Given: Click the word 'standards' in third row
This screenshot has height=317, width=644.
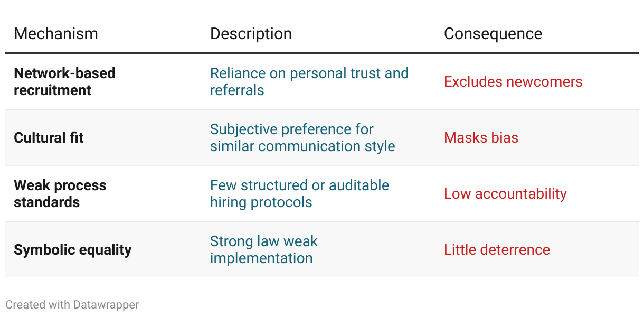Looking at the screenshot, I should click(46, 202).
